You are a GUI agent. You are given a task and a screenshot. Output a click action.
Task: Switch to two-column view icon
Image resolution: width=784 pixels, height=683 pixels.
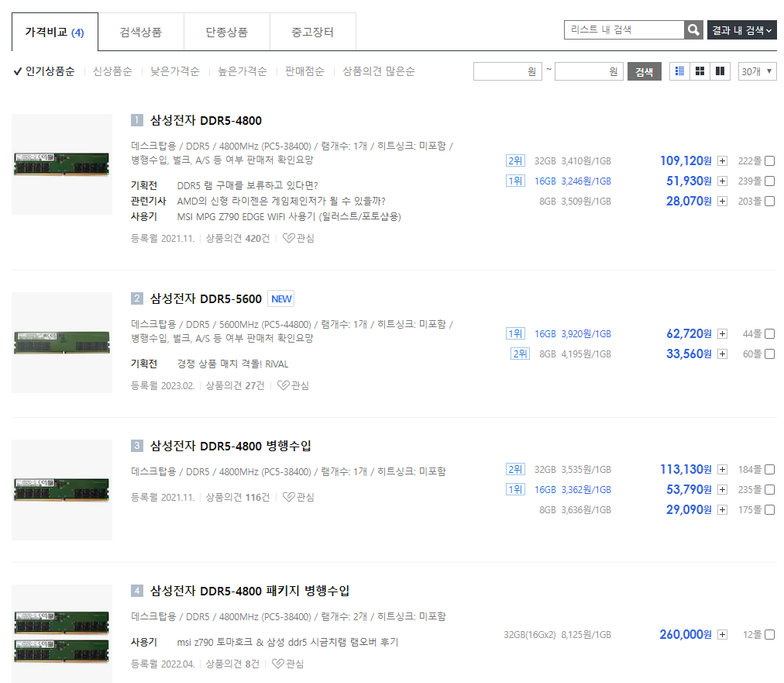[x=720, y=71]
